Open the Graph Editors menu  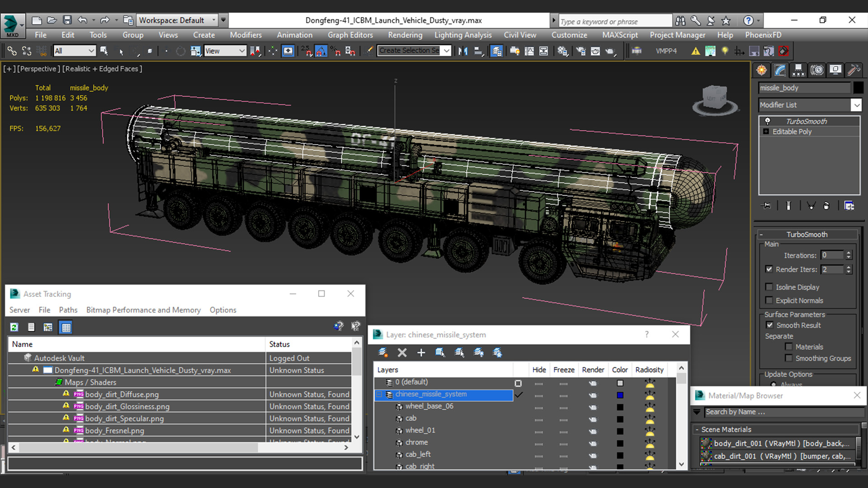[x=350, y=35]
